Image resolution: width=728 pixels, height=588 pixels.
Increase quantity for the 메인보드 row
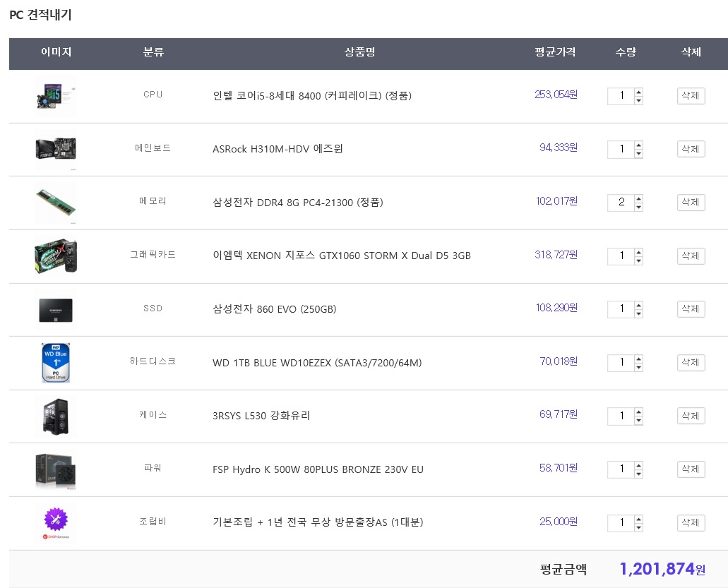pyautogui.click(x=639, y=145)
